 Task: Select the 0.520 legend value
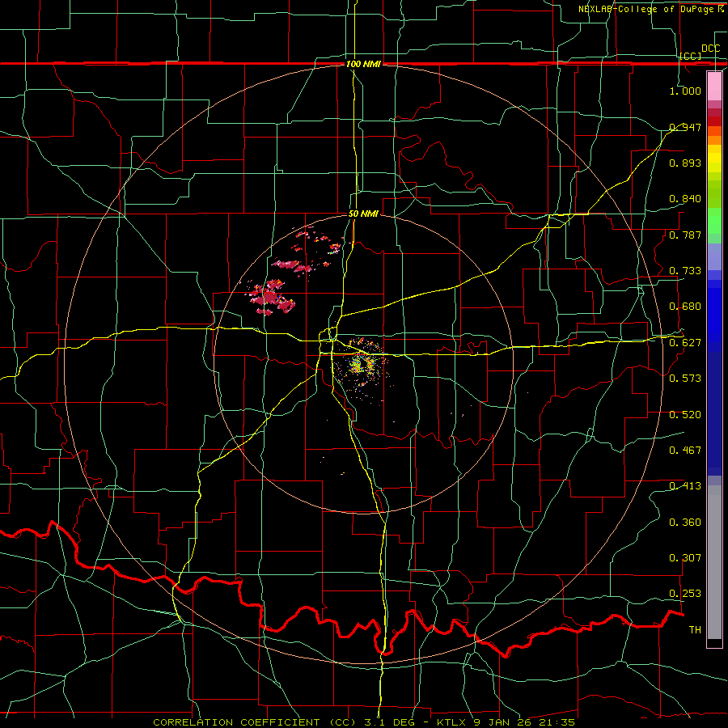685,415
